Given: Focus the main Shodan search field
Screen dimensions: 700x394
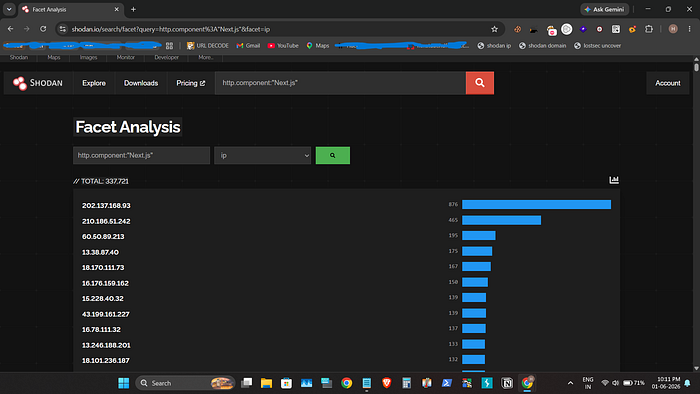Looking at the screenshot, I should pyautogui.click(x=340, y=83).
